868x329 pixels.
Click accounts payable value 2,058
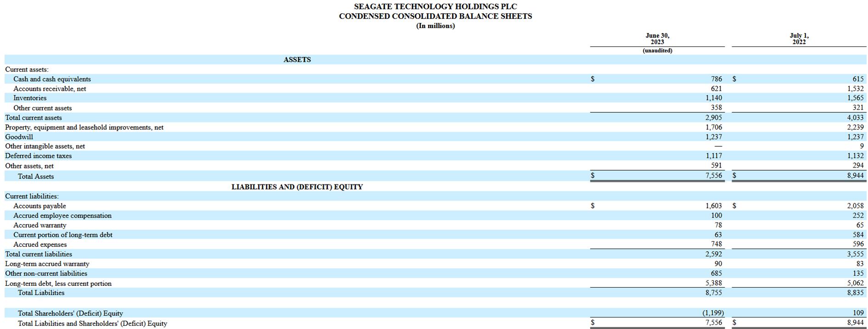[855, 206]
